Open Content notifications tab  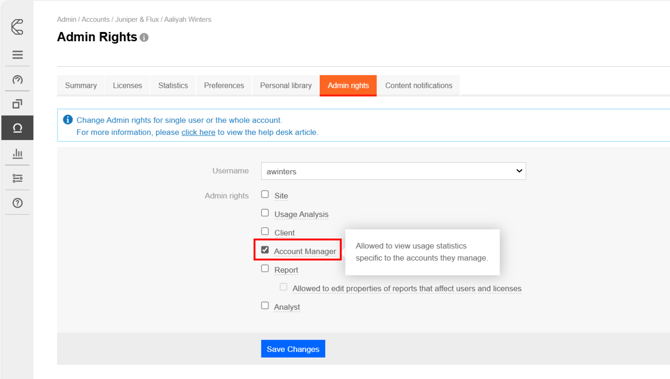pyautogui.click(x=419, y=85)
